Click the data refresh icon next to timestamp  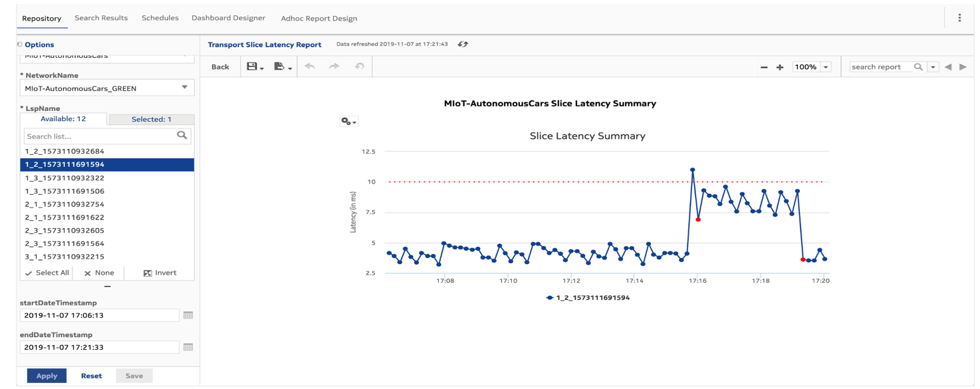pos(463,43)
